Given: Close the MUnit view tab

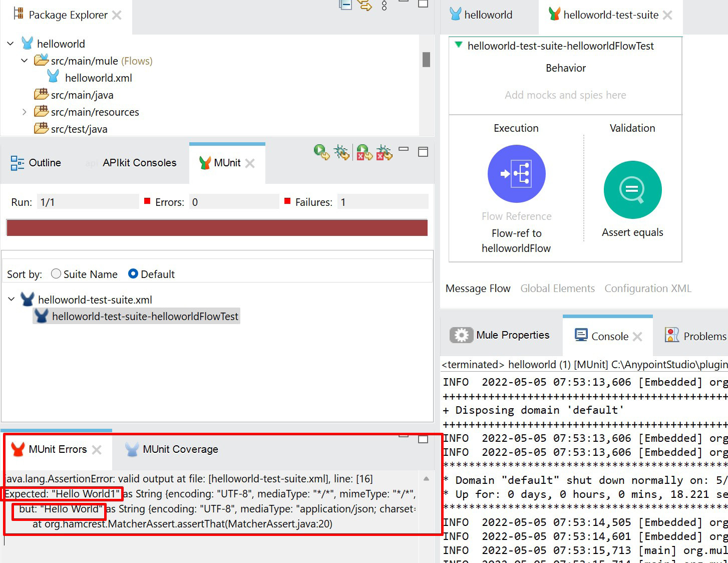Looking at the screenshot, I should [x=250, y=163].
